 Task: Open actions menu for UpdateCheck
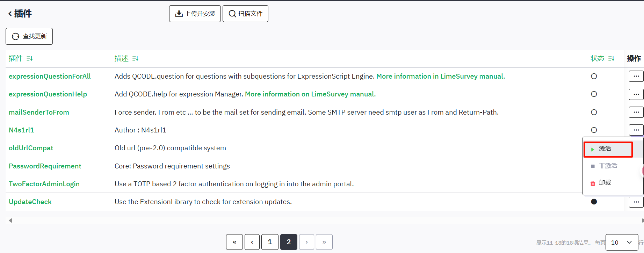click(x=636, y=202)
